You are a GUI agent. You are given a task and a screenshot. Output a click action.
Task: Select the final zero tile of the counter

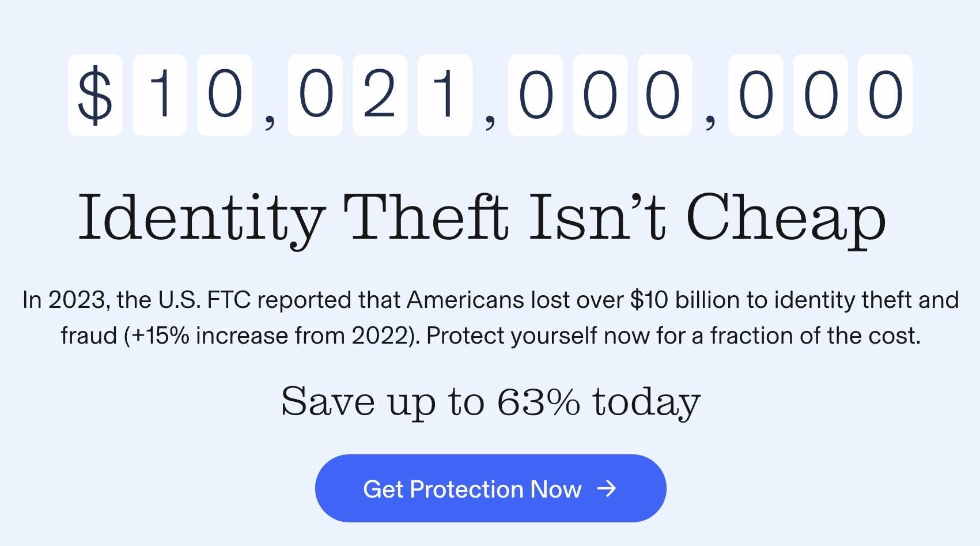[885, 95]
